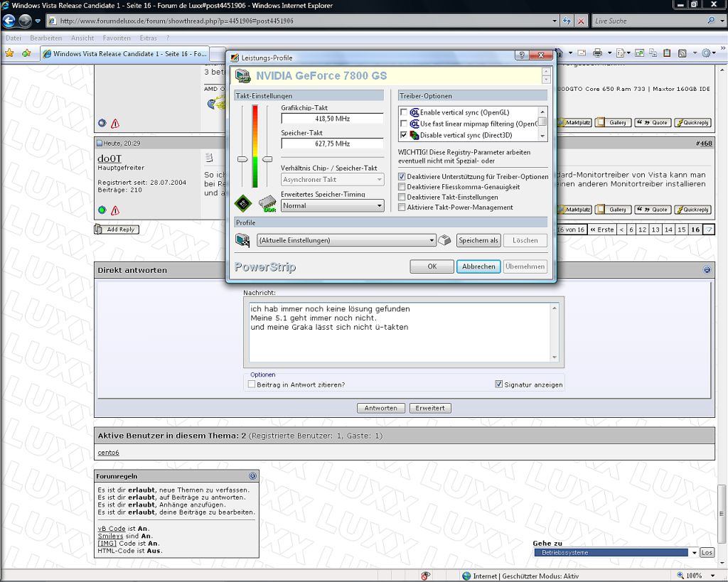The image size is (728, 582).
Task: Click the Speichern als button
Action: [x=478, y=240]
